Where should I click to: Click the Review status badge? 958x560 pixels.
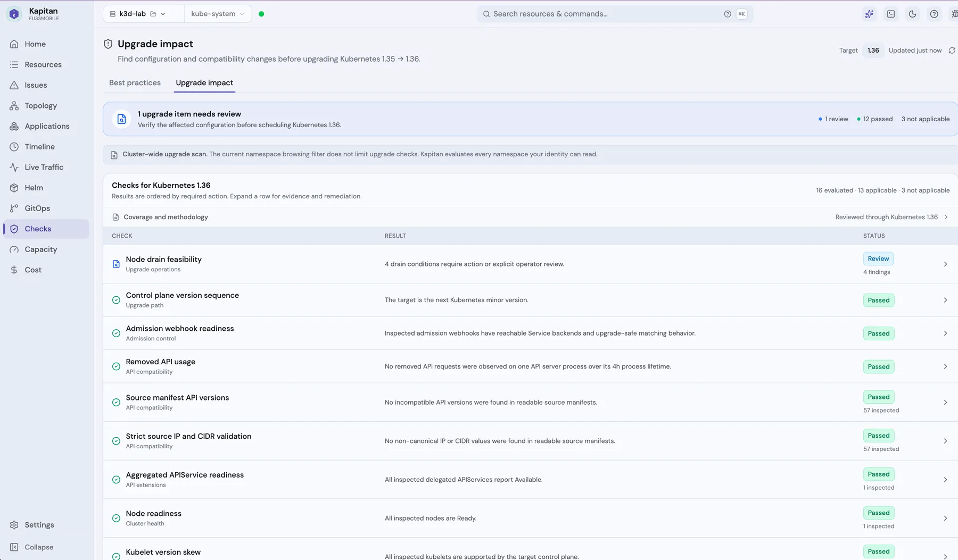coord(878,259)
